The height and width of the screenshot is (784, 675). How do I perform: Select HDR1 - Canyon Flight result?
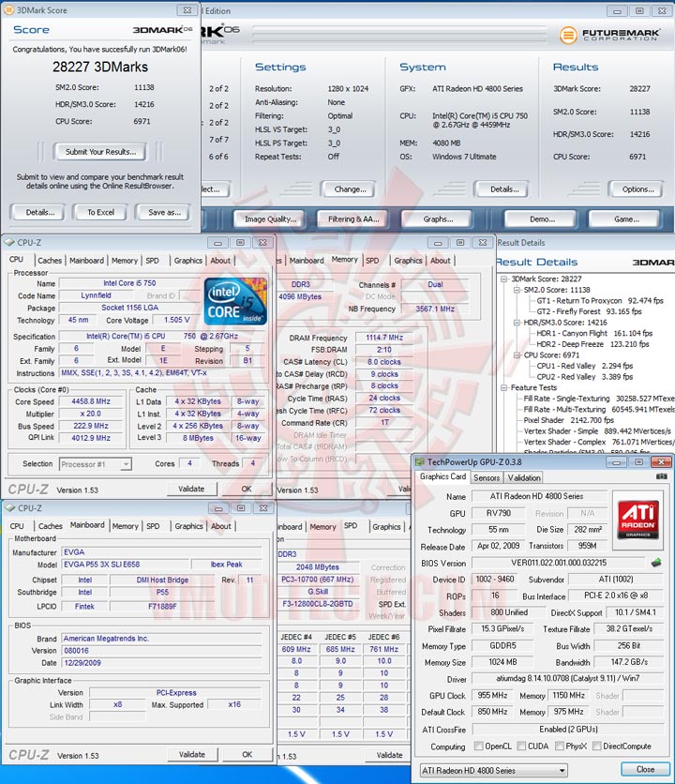pos(594,333)
